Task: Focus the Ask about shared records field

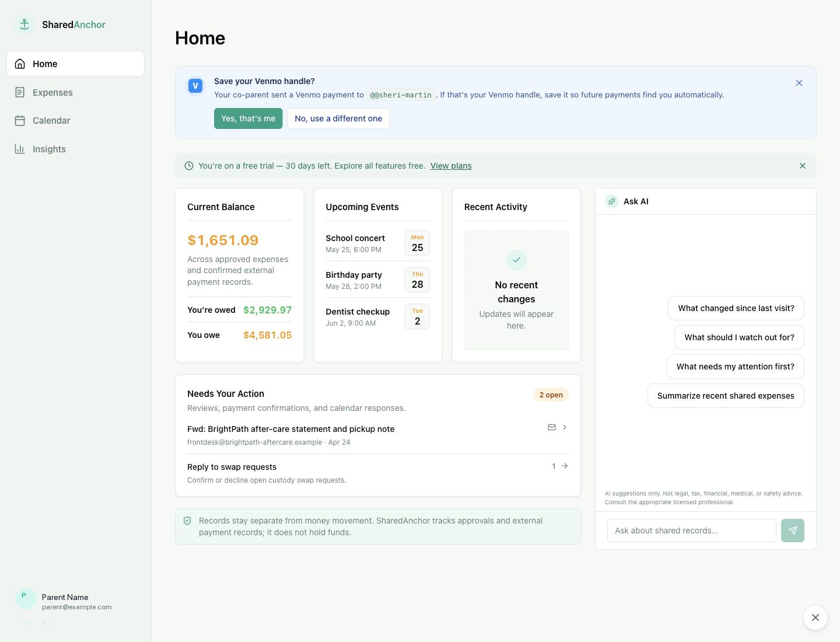Action: [x=692, y=531]
